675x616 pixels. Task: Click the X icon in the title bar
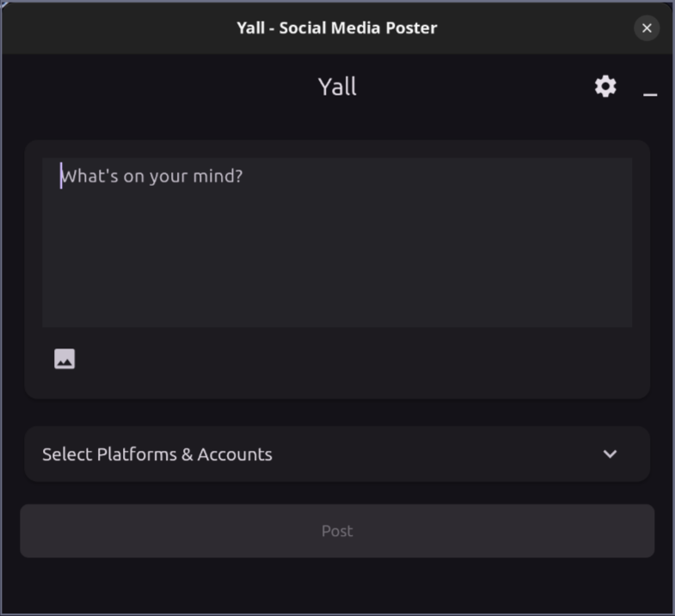click(647, 28)
